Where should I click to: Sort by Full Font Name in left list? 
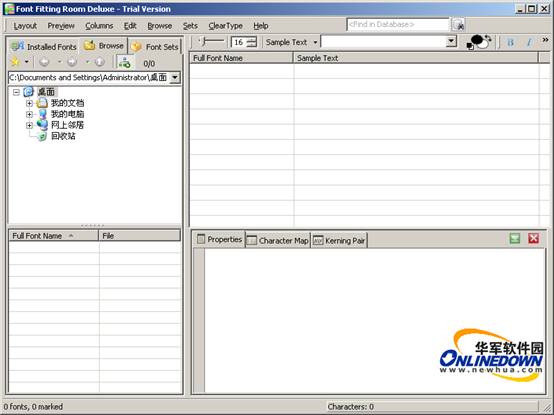click(53, 236)
